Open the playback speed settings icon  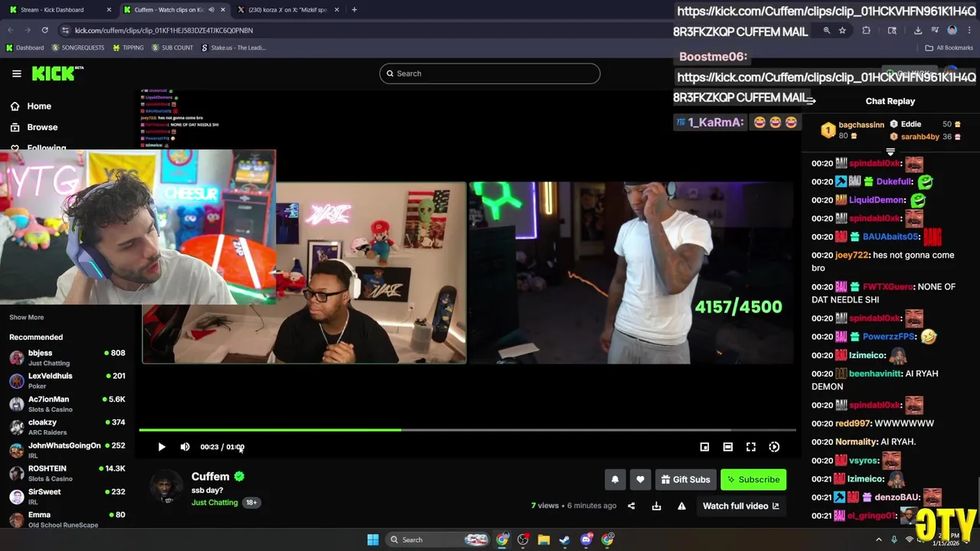[x=774, y=447]
